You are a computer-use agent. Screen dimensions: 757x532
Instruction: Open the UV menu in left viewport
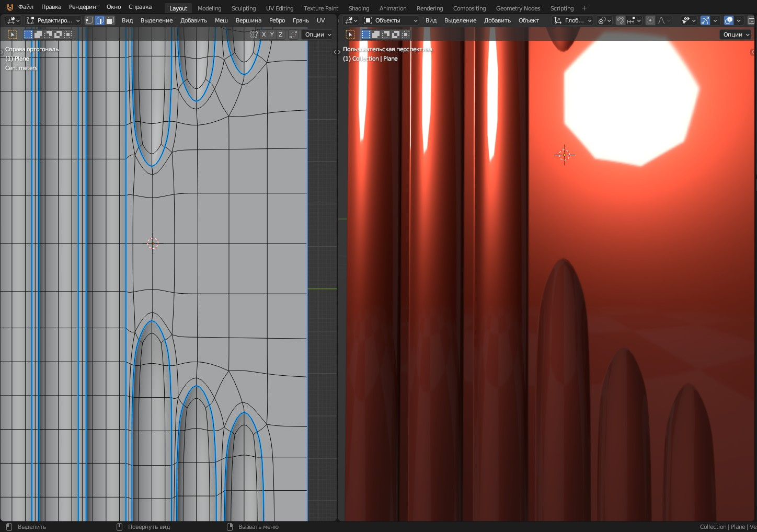point(321,20)
